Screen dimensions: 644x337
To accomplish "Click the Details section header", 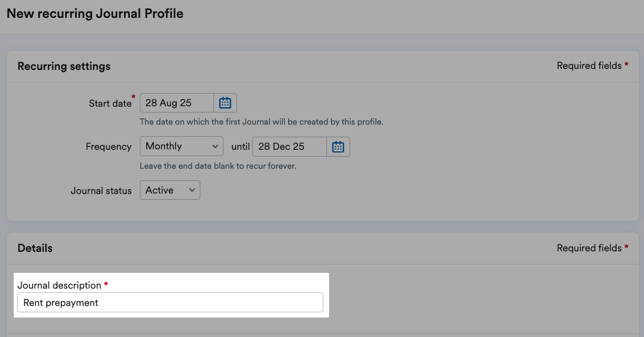I will [35, 248].
